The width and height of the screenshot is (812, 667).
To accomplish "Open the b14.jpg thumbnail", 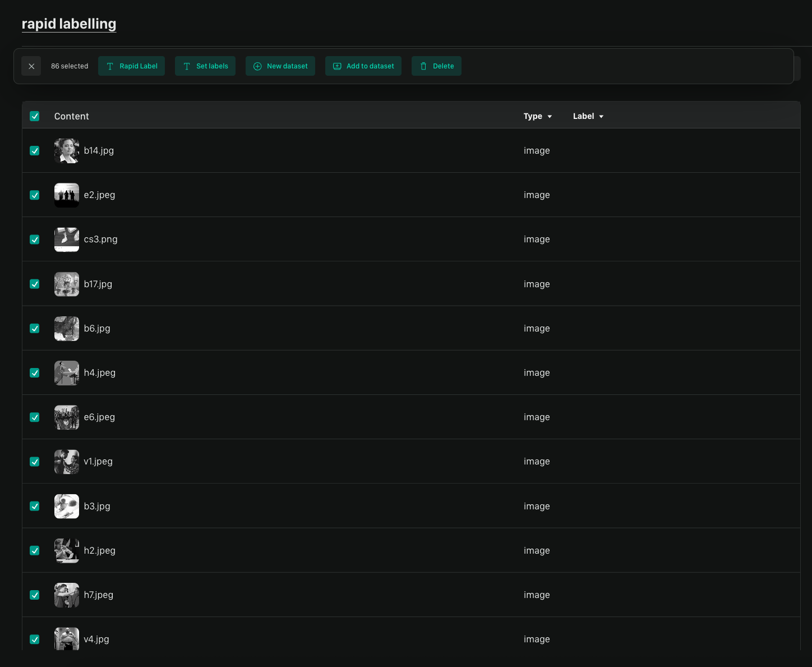I will tap(67, 151).
